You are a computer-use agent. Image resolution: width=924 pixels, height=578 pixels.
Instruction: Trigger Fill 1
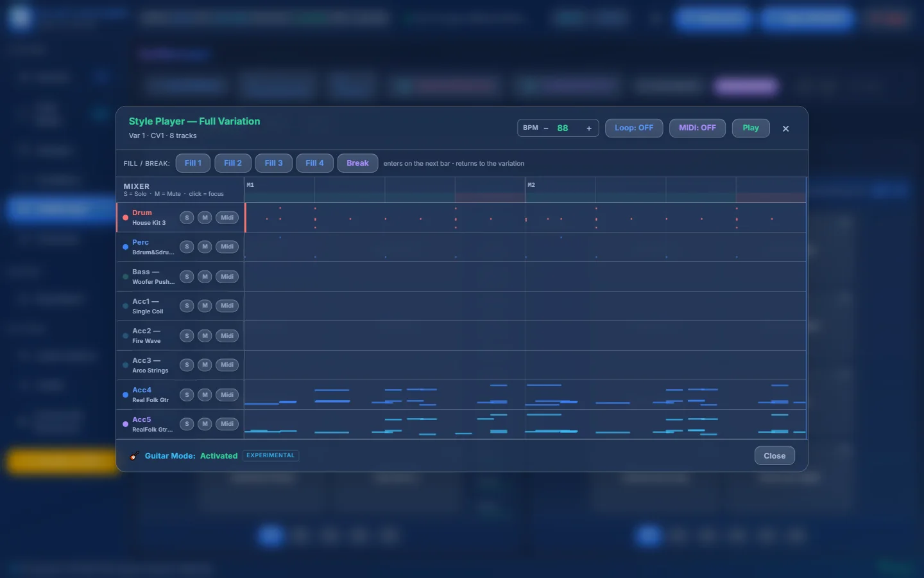click(x=193, y=163)
